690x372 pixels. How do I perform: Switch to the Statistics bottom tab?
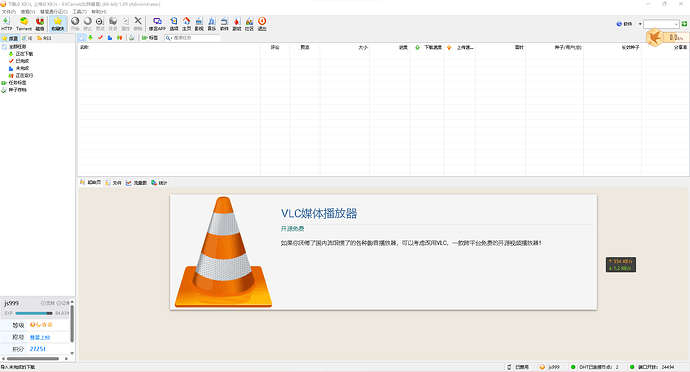159,182
